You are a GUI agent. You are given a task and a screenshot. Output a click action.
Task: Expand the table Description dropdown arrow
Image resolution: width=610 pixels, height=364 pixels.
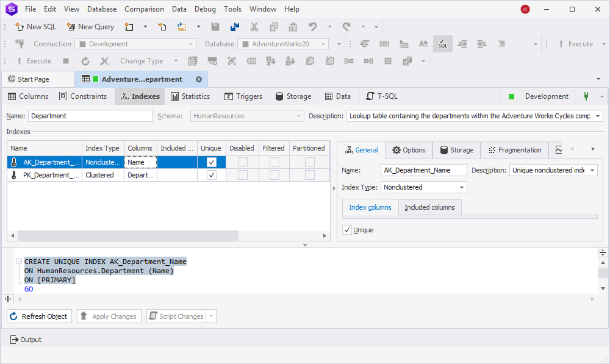598,116
